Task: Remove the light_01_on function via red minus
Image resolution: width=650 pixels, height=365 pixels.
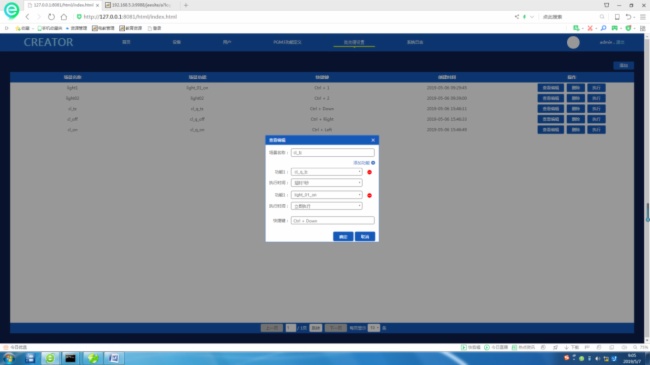Action: pyautogui.click(x=369, y=195)
